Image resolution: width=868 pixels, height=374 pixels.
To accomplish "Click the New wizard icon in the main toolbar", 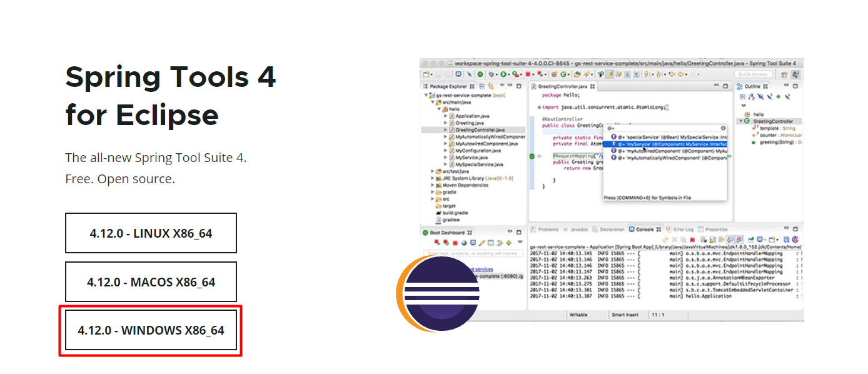I will pos(426,74).
